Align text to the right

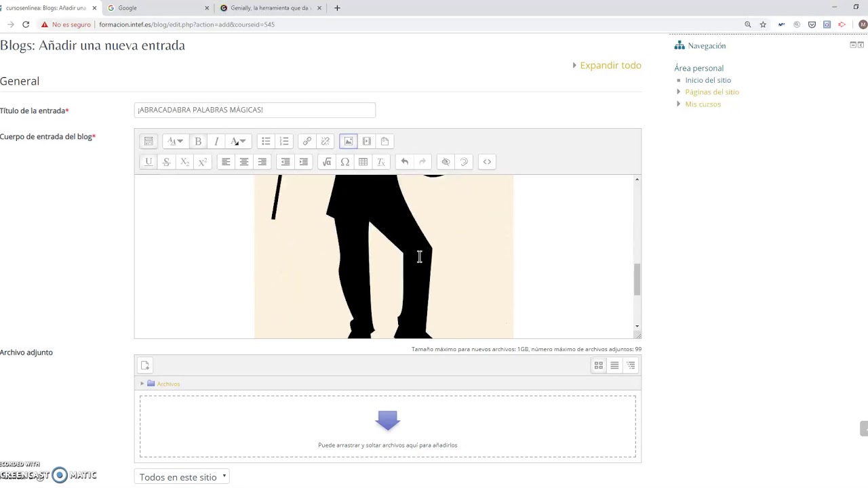pos(262,161)
